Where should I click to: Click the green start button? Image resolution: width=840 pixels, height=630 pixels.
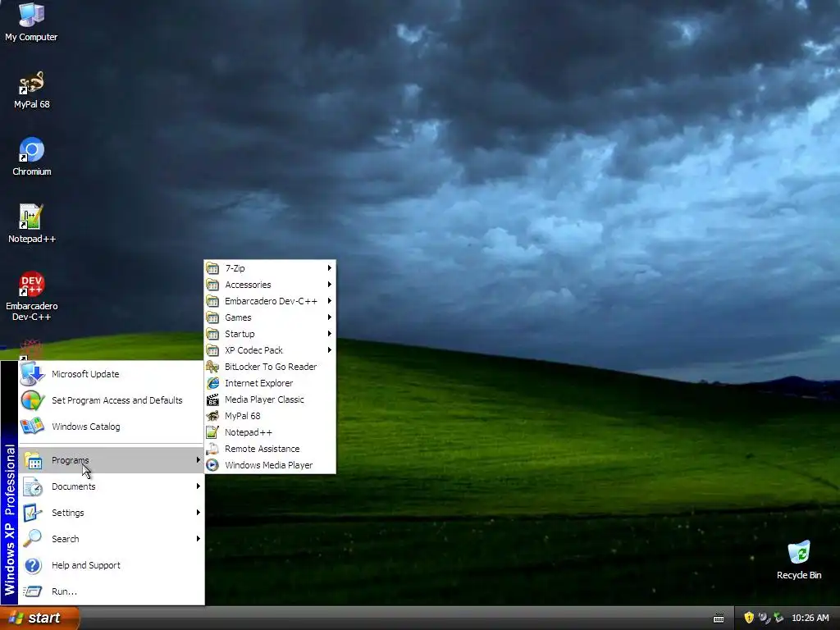(x=39, y=618)
